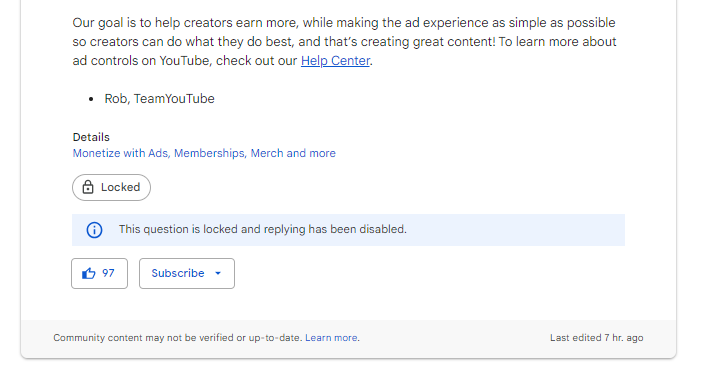Click the info icon in locked notice
This screenshot has width=703, height=388.
click(x=94, y=230)
